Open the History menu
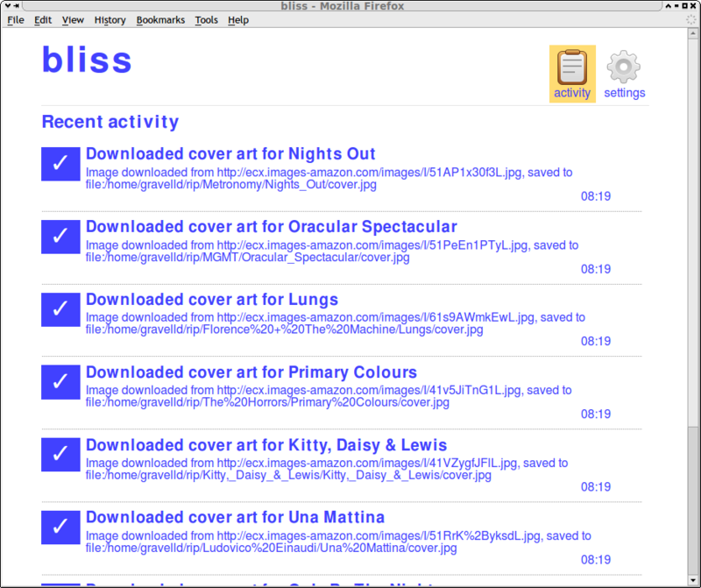This screenshot has height=588, width=701. 110,20
